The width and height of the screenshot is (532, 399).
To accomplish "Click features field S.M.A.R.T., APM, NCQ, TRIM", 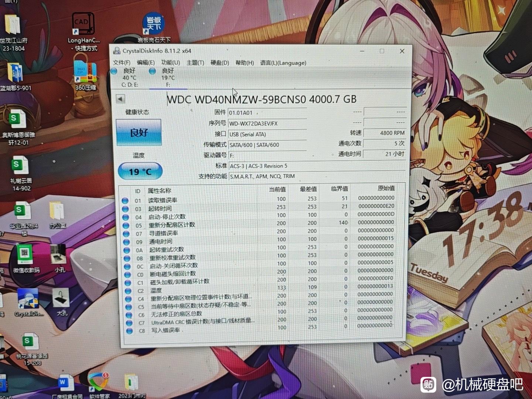I will (x=317, y=176).
